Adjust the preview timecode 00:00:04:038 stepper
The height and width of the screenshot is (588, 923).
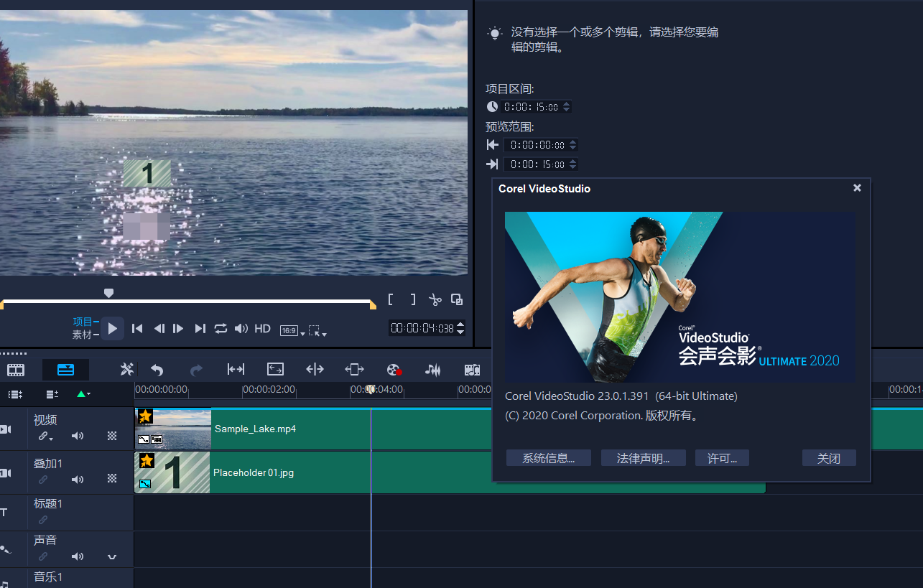pos(460,328)
